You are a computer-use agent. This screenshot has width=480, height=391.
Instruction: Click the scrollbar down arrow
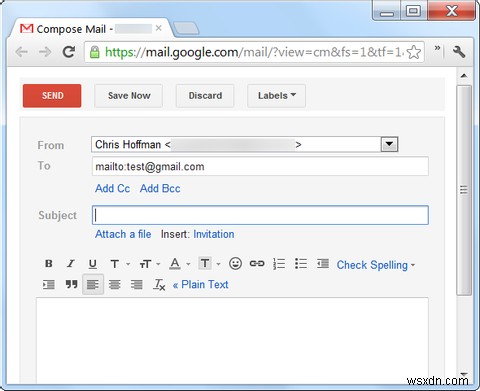point(464,374)
